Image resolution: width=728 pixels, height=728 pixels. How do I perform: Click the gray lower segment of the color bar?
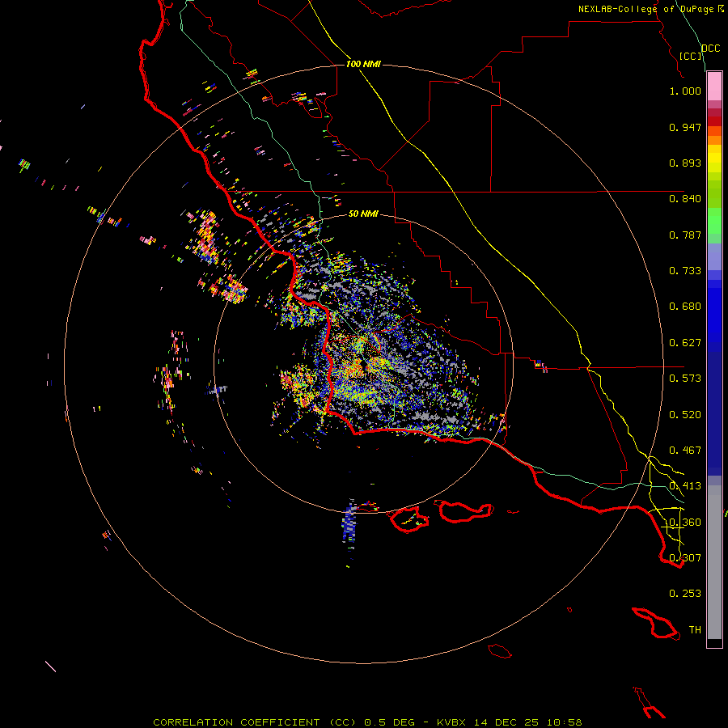pos(714,562)
